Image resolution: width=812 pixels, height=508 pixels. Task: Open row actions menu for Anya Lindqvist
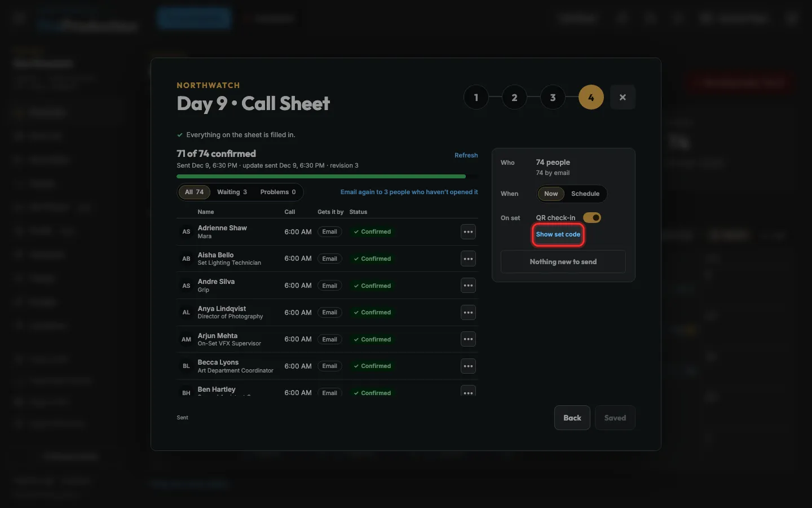tap(468, 313)
